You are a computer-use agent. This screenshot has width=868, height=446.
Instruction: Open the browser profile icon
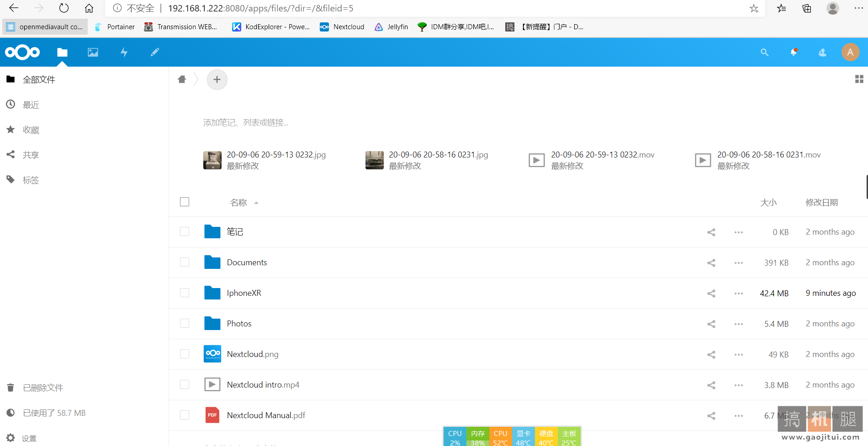click(x=833, y=8)
